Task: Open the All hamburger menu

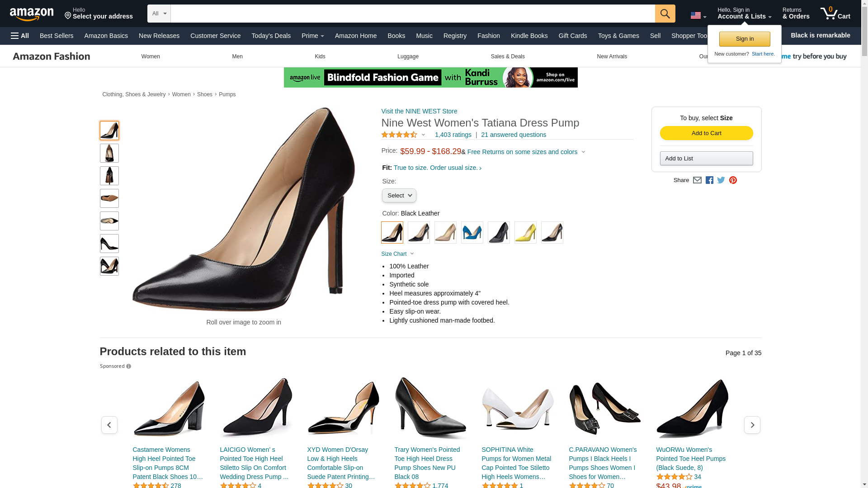Action: coord(20,36)
